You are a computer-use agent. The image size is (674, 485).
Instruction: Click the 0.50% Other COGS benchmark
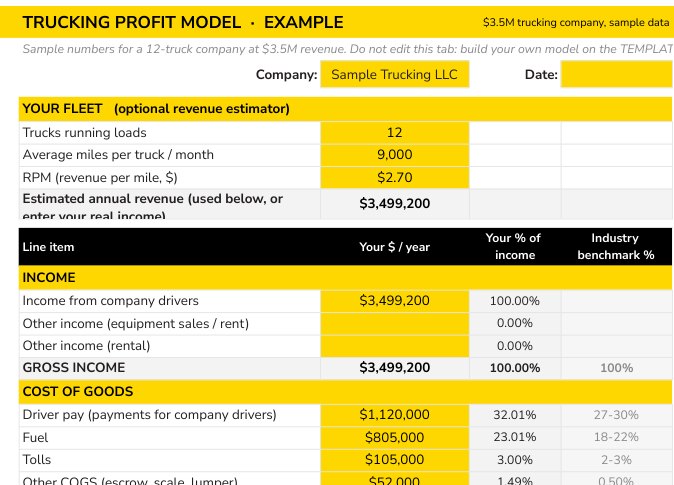(616, 479)
